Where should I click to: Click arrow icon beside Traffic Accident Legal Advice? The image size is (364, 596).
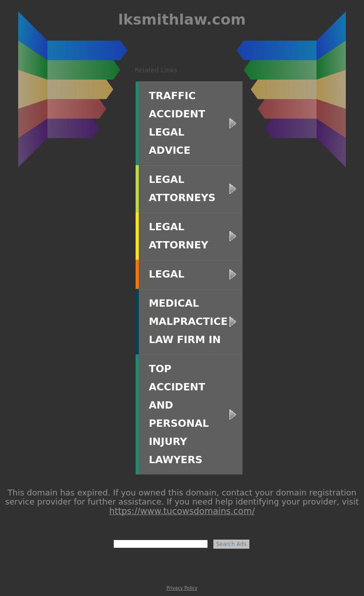233,123
